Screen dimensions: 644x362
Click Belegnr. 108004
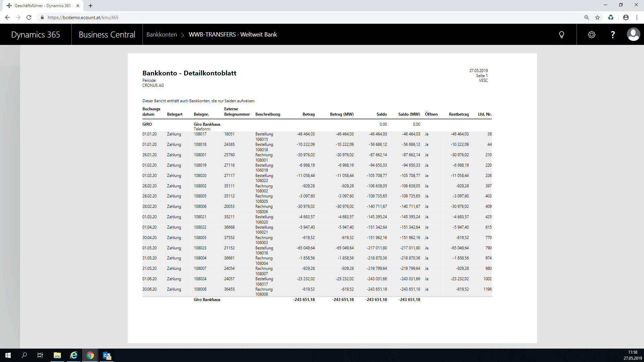(200, 258)
